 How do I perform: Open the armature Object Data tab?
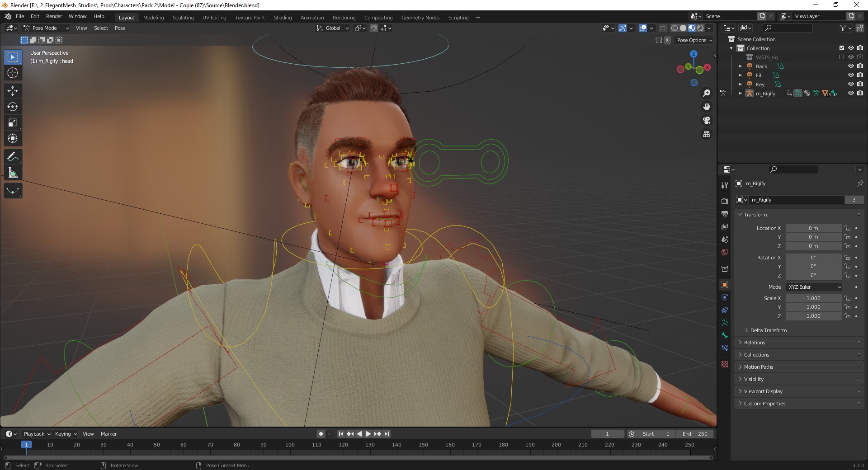(x=725, y=323)
